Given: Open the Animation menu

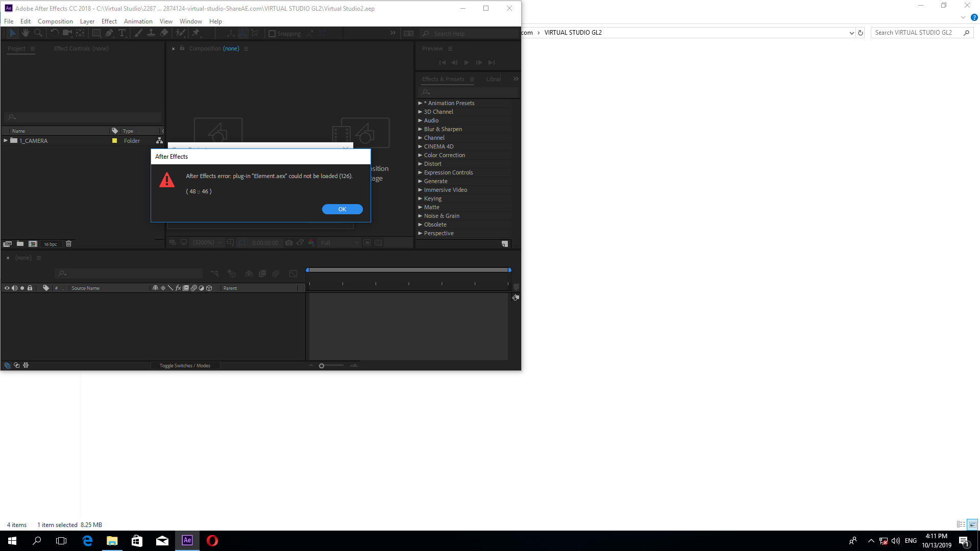Looking at the screenshot, I should [x=138, y=21].
